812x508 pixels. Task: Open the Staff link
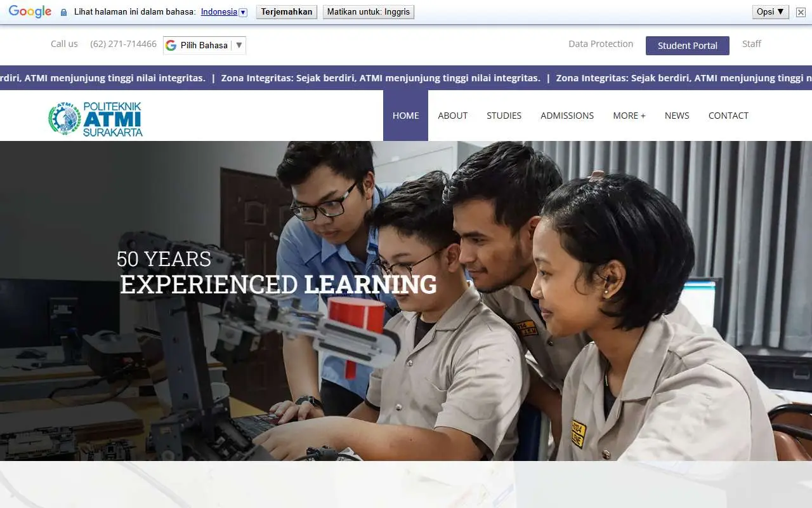pos(752,44)
